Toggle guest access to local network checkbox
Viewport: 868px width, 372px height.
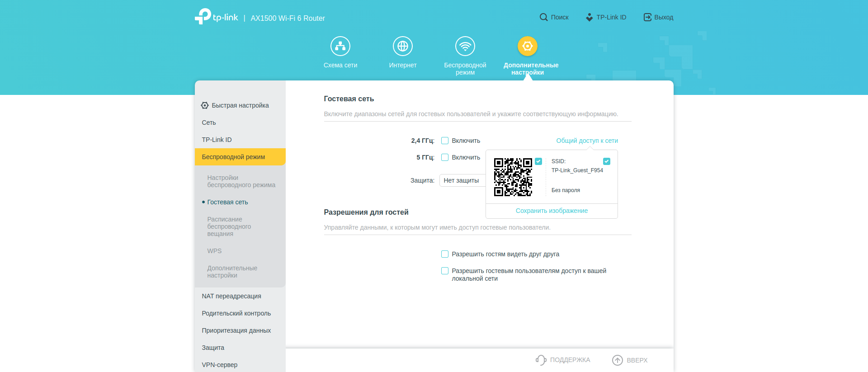tap(445, 271)
